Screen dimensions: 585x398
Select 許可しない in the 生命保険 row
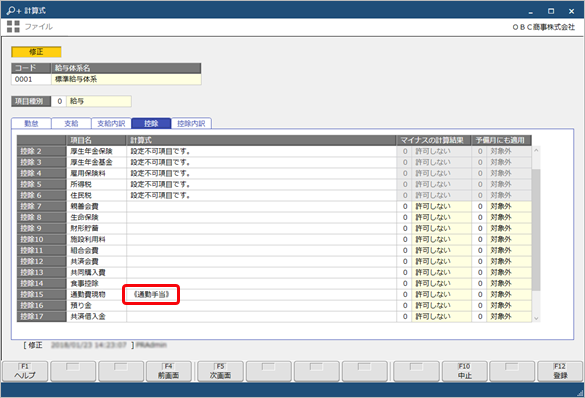[441, 217]
